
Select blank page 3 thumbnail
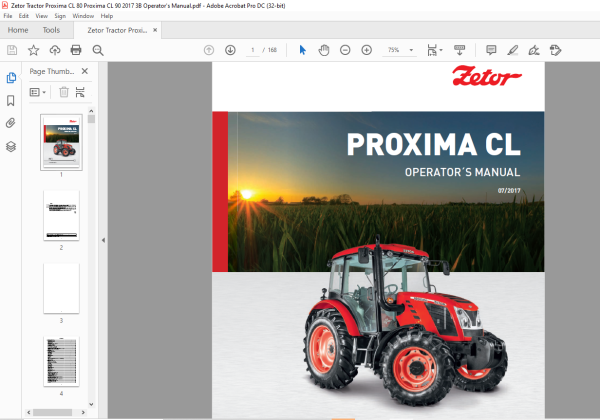[61, 288]
